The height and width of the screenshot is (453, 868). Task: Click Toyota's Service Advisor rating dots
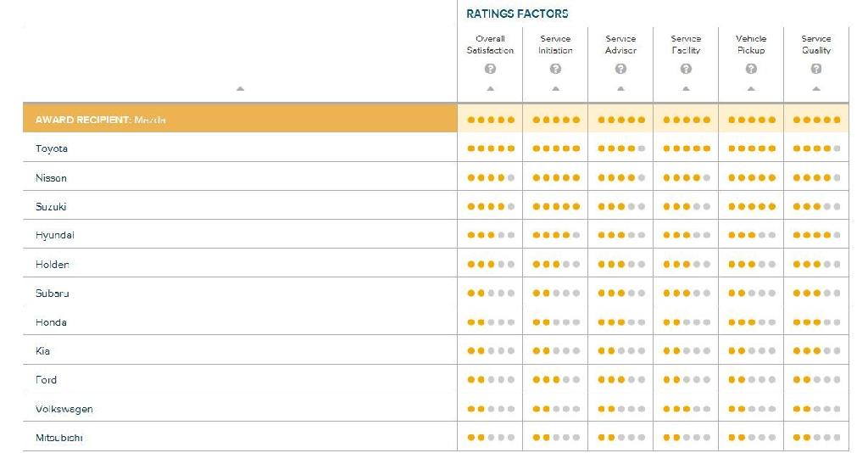621,148
